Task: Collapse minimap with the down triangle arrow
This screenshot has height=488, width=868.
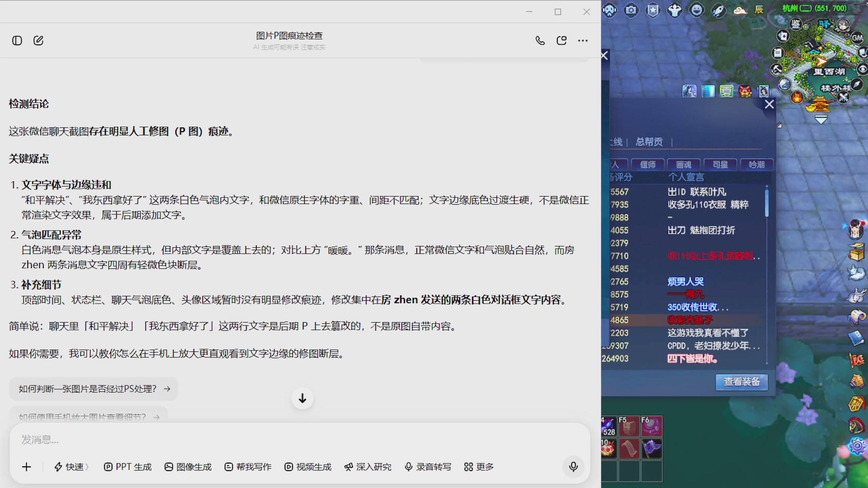Action: tap(821, 119)
